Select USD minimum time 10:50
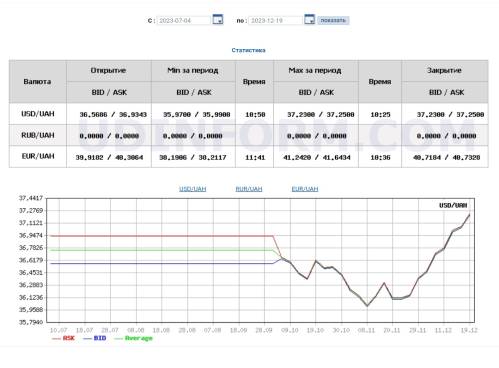 255,114
